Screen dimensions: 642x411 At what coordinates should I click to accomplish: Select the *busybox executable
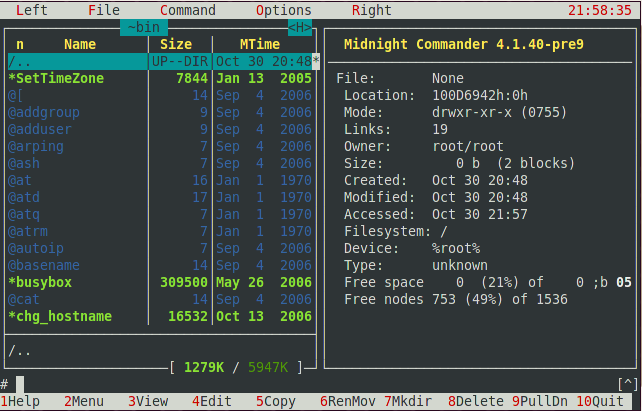tap(162, 282)
